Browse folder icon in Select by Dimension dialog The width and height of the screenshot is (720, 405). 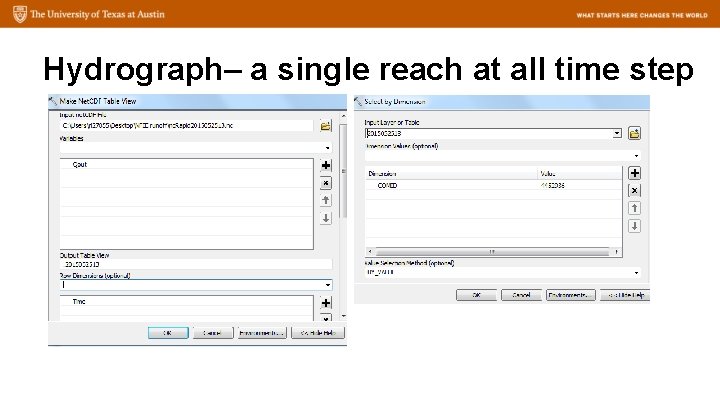coord(634,134)
